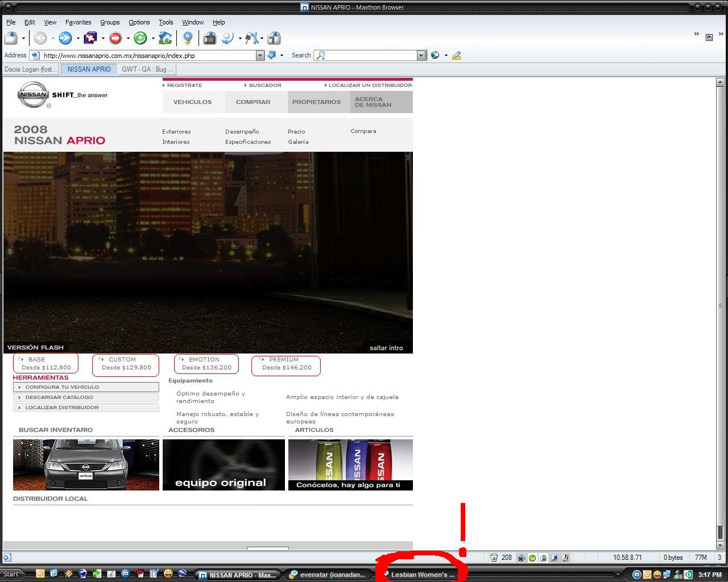Click the wrench and keys tools icon

coord(251,38)
